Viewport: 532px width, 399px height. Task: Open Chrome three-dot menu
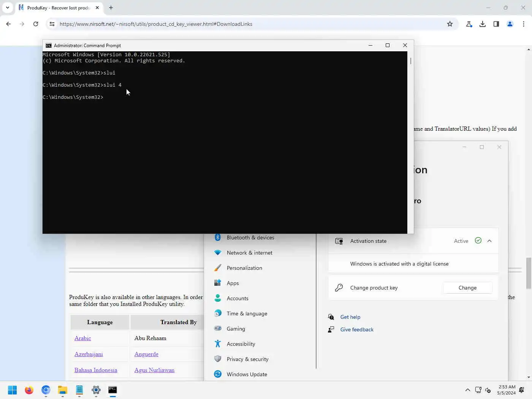(x=524, y=24)
